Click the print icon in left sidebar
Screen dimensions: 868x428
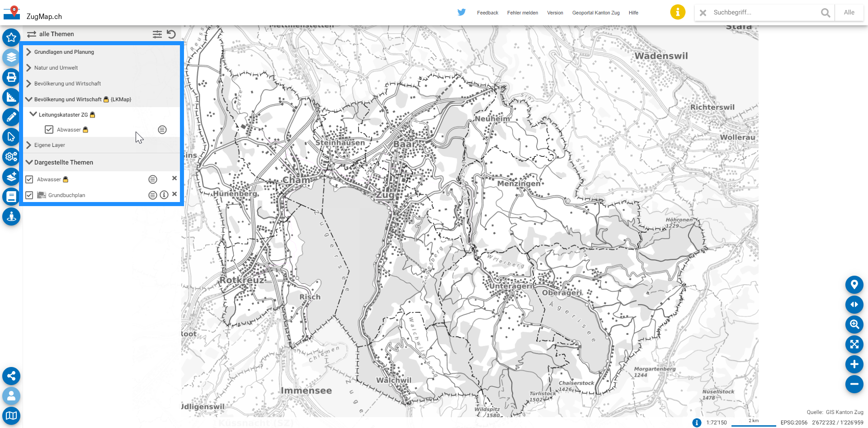pyautogui.click(x=11, y=77)
